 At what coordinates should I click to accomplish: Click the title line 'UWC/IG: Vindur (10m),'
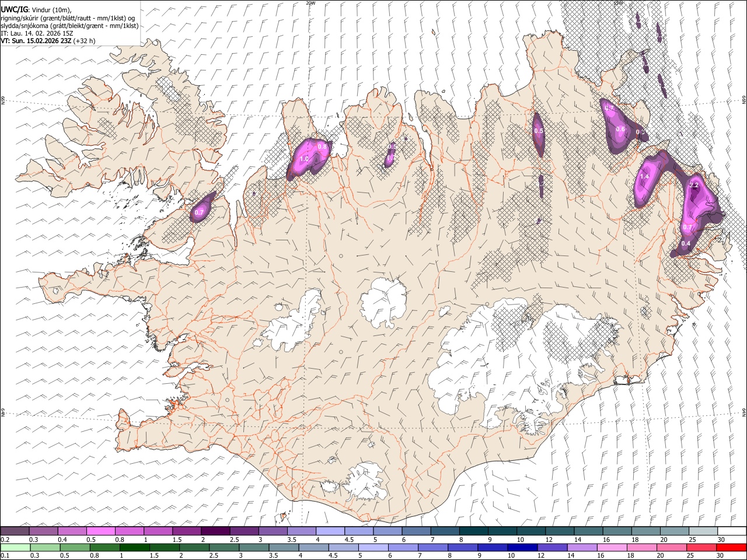pos(36,9)
